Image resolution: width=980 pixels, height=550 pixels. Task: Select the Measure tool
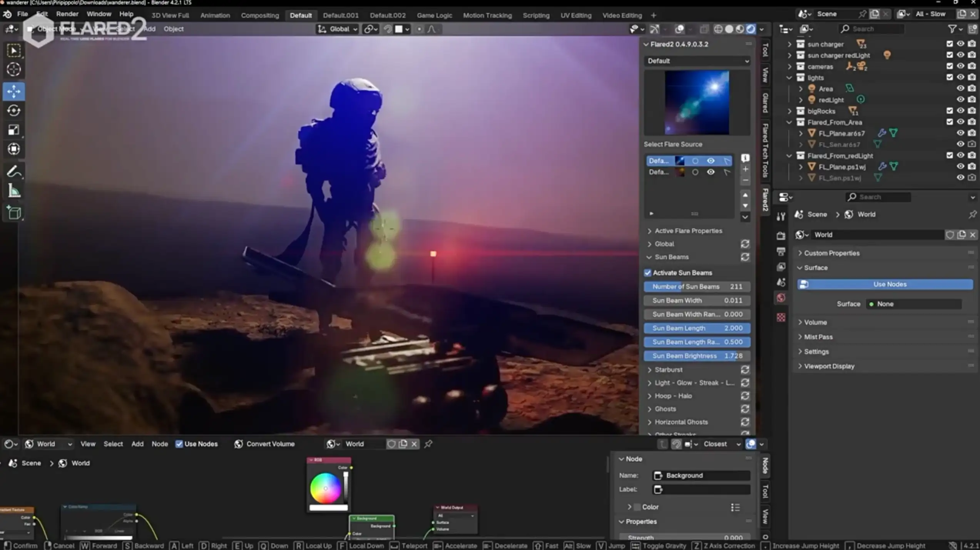tap(14, 191)
